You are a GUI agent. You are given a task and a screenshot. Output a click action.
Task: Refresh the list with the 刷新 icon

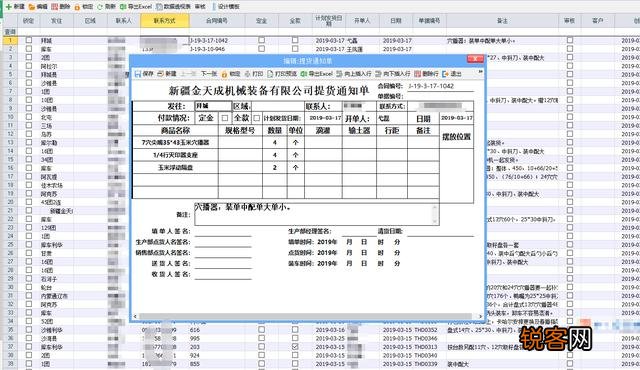pos(100,7)
